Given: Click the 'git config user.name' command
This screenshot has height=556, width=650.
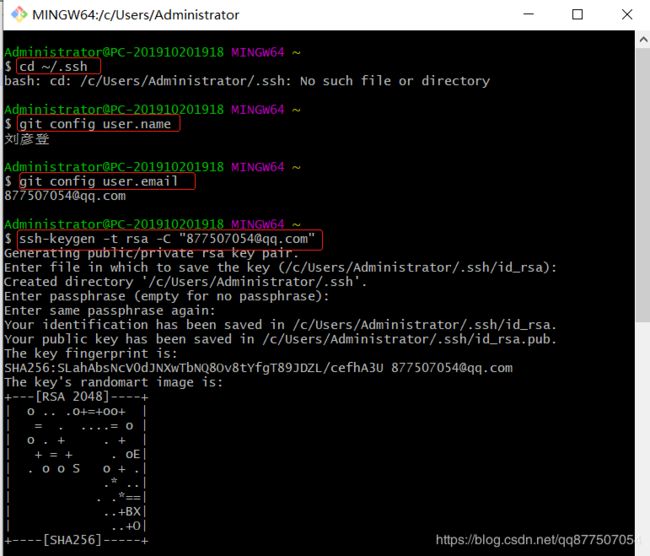Looking at the screenshot, I should (95, 124).
